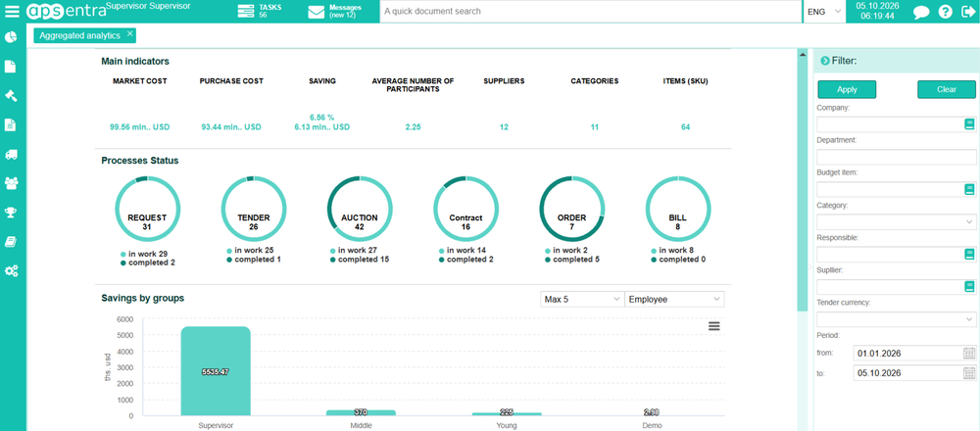Open the Company lookup book icon
This screenshot has height=431, width=980.
click(969, 124)
